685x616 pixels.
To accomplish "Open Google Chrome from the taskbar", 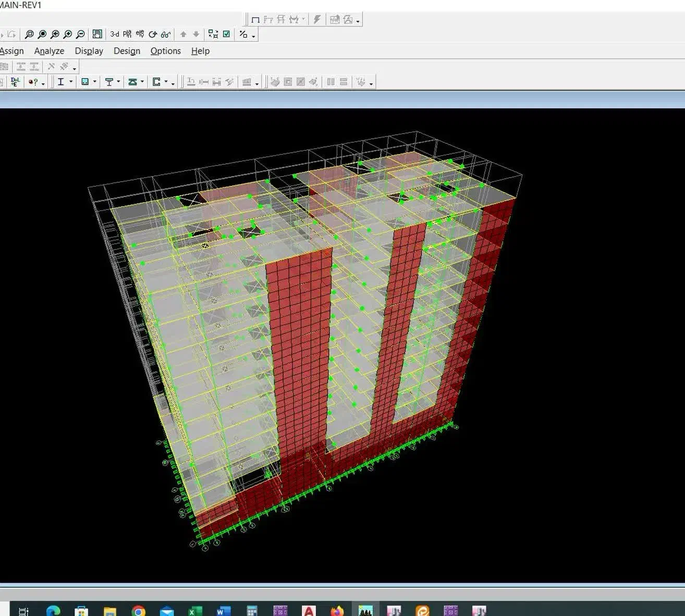I will [x=138, y=611].
